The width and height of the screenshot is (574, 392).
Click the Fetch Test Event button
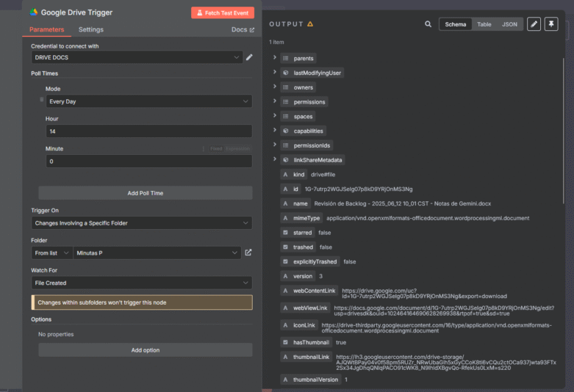coord(222,12)
